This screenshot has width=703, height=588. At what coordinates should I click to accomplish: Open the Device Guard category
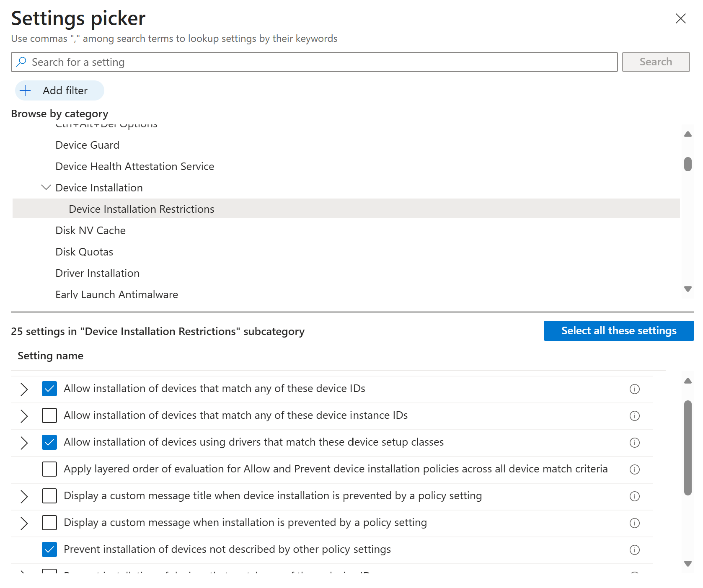click(87, 145)
